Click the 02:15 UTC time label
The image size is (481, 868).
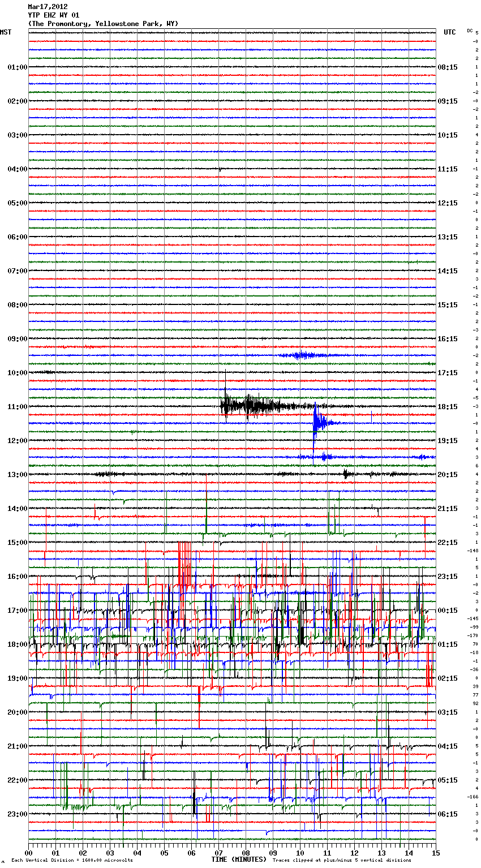pyautogui.click(x=448, y=678)
